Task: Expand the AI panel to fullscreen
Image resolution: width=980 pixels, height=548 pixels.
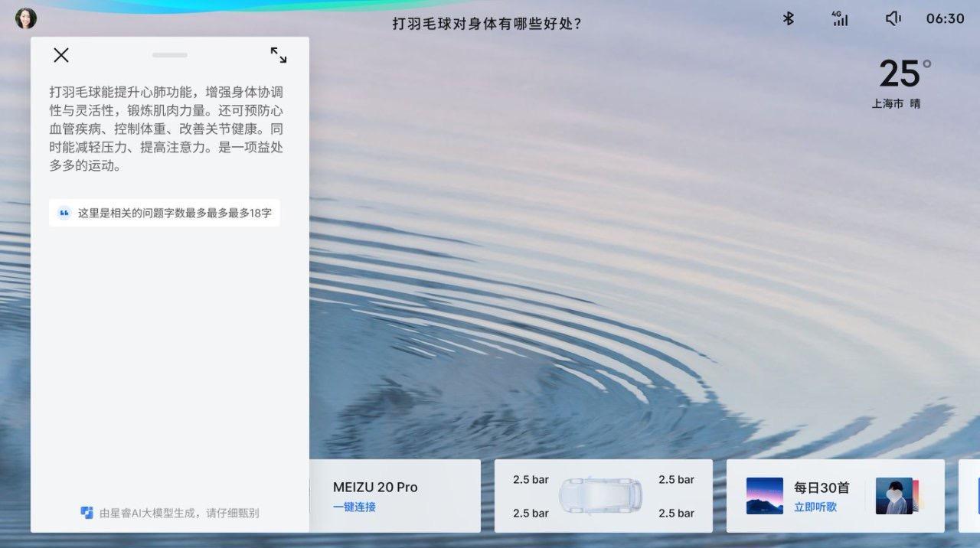Action: pos(279,55)
